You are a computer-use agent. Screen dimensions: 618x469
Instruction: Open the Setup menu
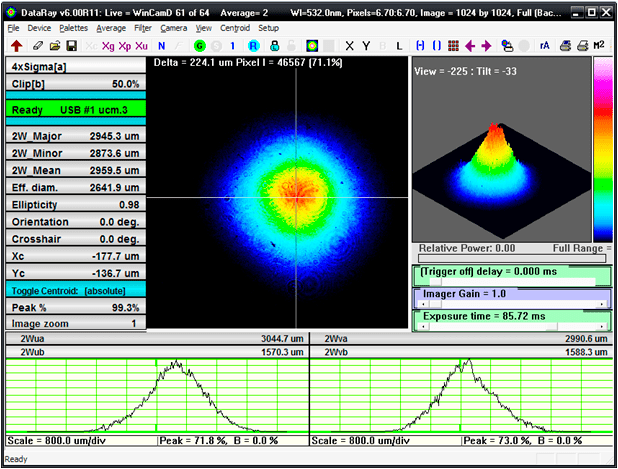pyautogui.click(x=269, y=28)
